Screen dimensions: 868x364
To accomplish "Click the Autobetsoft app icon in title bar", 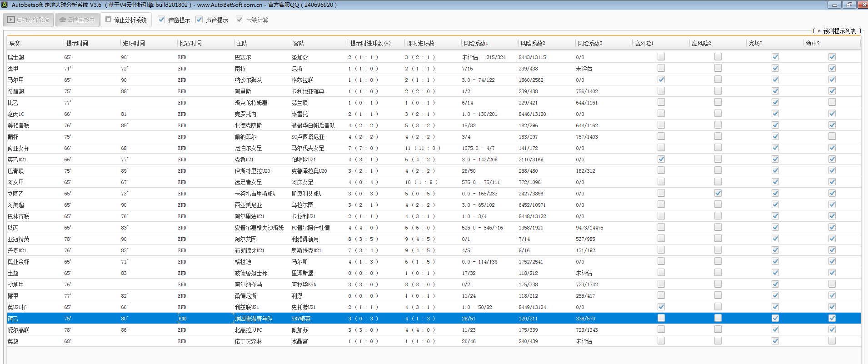I will (x=5, y=5).
